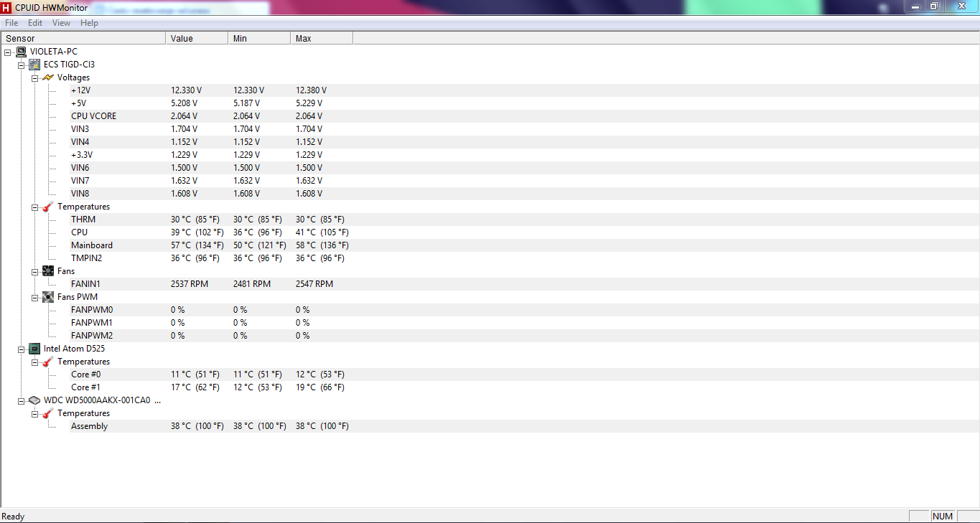Collapse the WDC WD5000AAKX drive node
980x523 pixels.
pos(22,400)
